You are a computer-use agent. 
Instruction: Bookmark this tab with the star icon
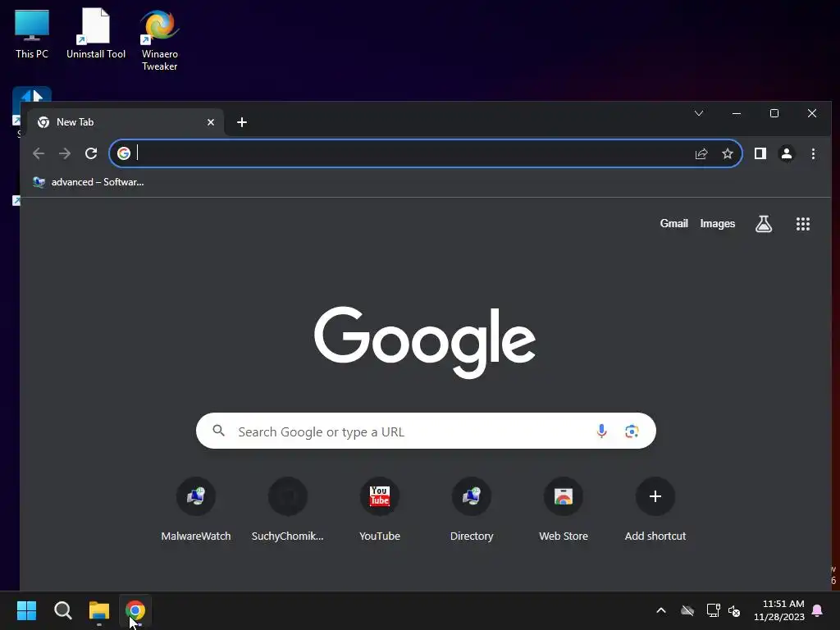(x=728, y=153)
